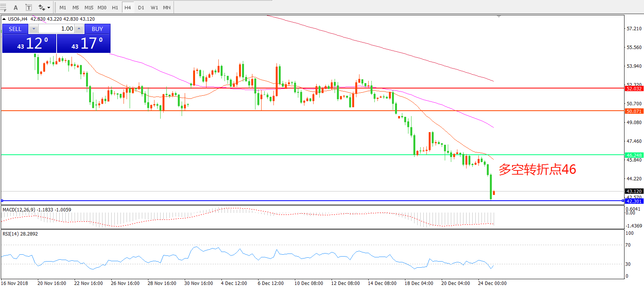Click the Arrows objects tool icon
644x288 pixels.
[41, 7]
